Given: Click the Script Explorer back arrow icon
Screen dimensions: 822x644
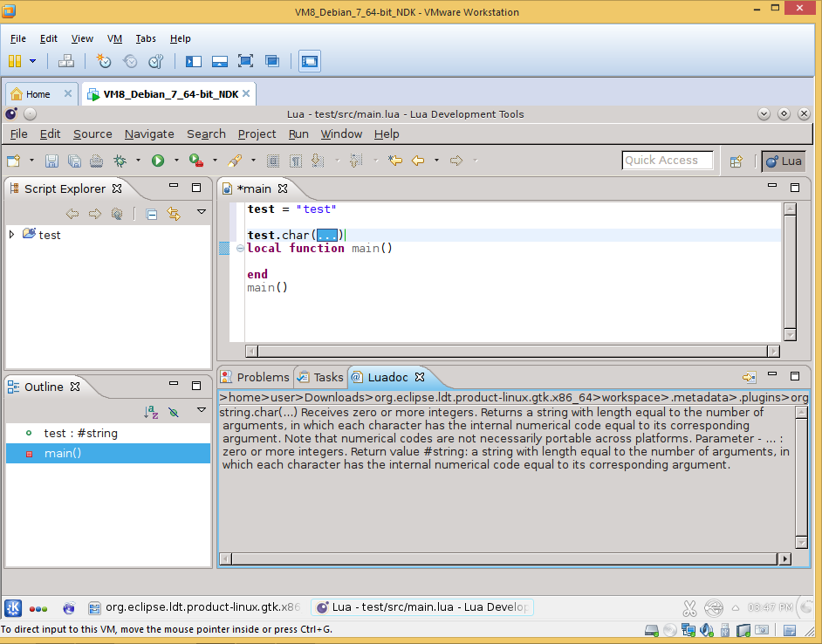Looking at the screenshot, I should click(x=72, y=214).
